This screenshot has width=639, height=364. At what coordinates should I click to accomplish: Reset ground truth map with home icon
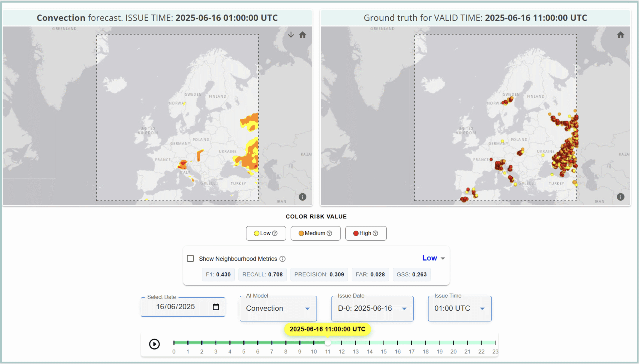621,35
